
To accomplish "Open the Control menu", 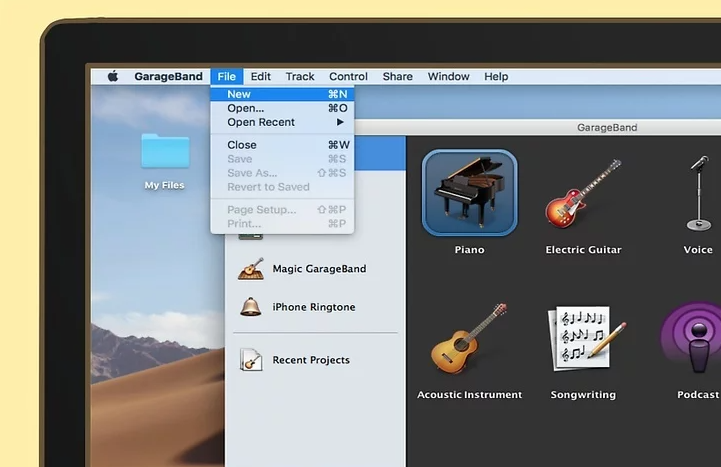I will (348, 76).
